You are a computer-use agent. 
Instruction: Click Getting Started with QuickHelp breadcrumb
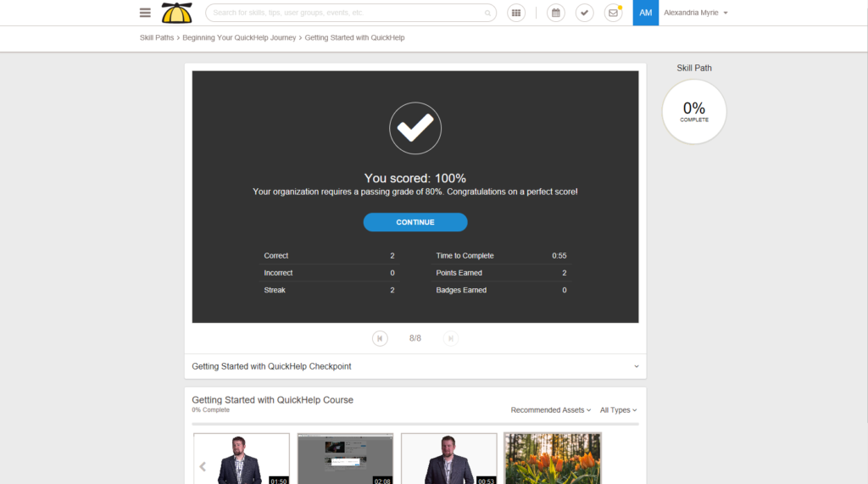[354, 37]
